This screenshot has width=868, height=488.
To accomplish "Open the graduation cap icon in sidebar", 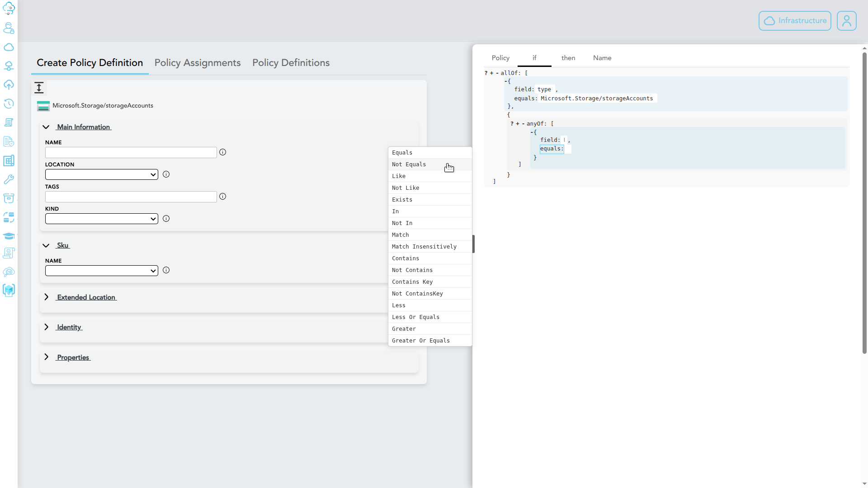I will click(9, 236).
